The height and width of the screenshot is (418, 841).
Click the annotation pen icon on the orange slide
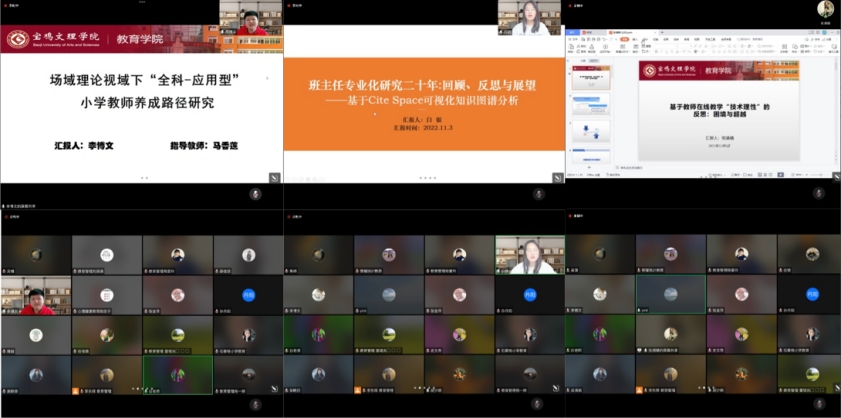(557, 178)
